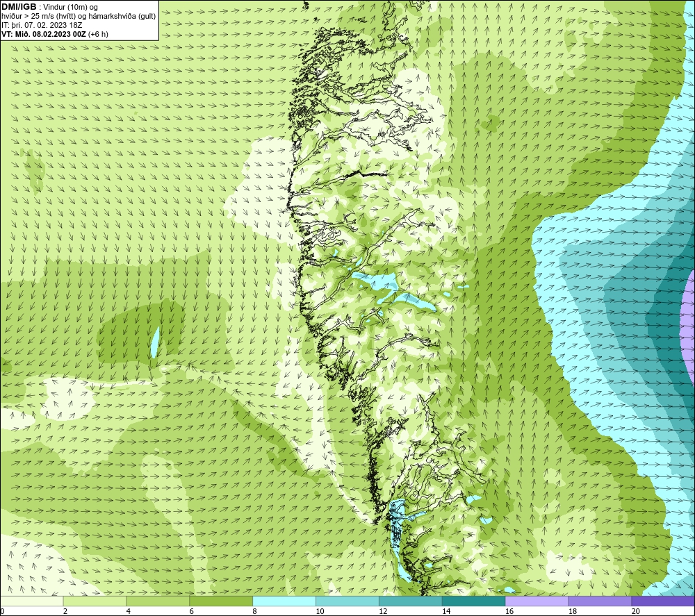Click the 'DMI/IGB' title text
The height and width of the screenshot is (616, 695).
click(x=19, y=7)
